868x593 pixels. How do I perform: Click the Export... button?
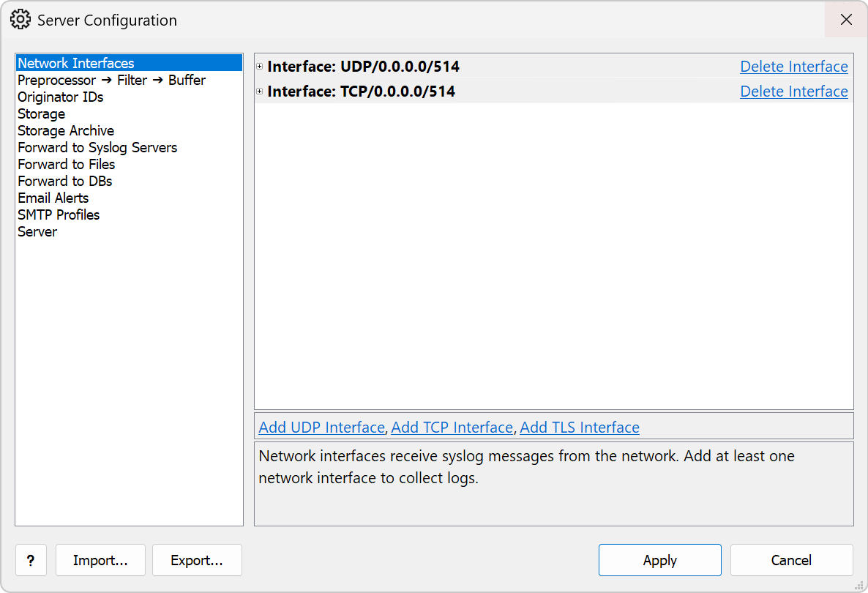(197, 560)
